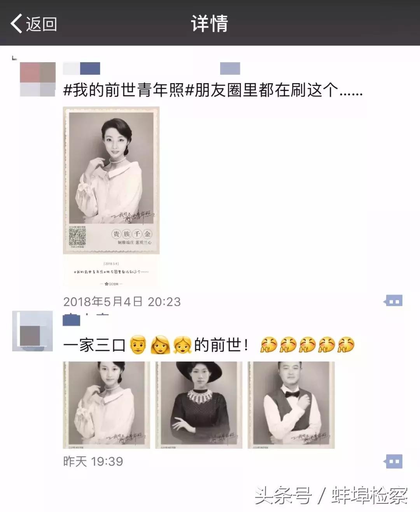Screen dimensions: 420x512
Task: Open thumbnail of woman in white blouse with pearls
Action: click(x=107, y=405)
